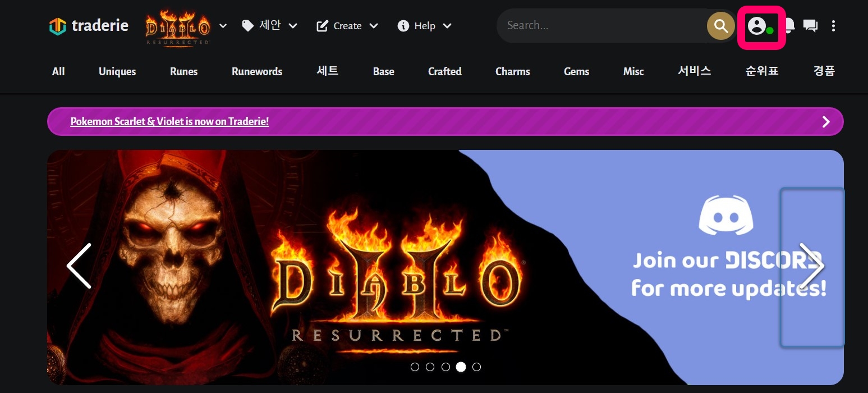This screenshot has width=868, height=393.
Task: Go to previous carousel slide
Action: (79, 266)
